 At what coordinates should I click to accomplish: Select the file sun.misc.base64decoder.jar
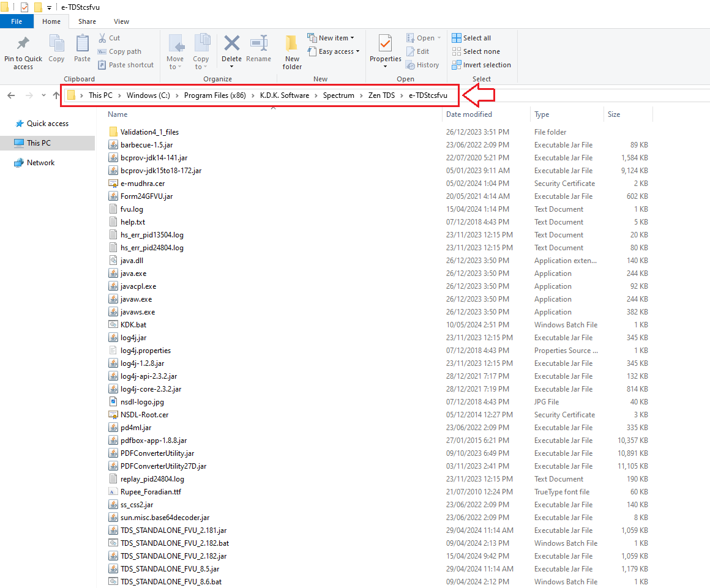click(165, 518)
